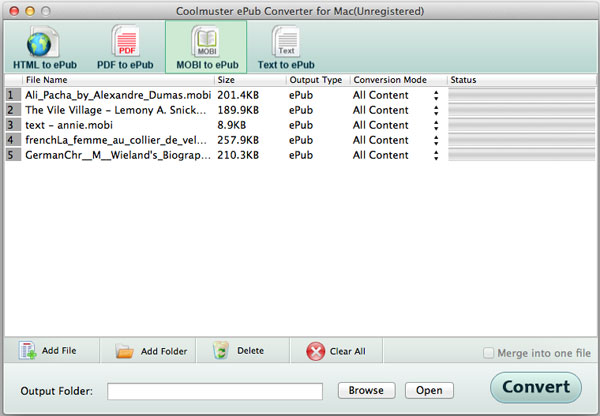Open Conversion Mode dropdown for The Vile Village row
This screenshot has width=600, height=416.
[x=436, y=110]
